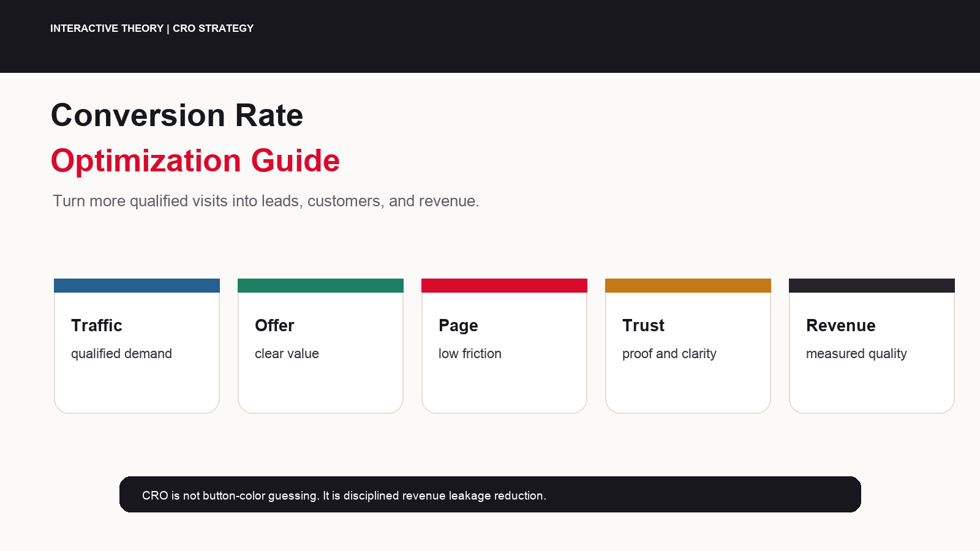Click the 'clear value' text
980x551 pixels.
click(287, 354)
